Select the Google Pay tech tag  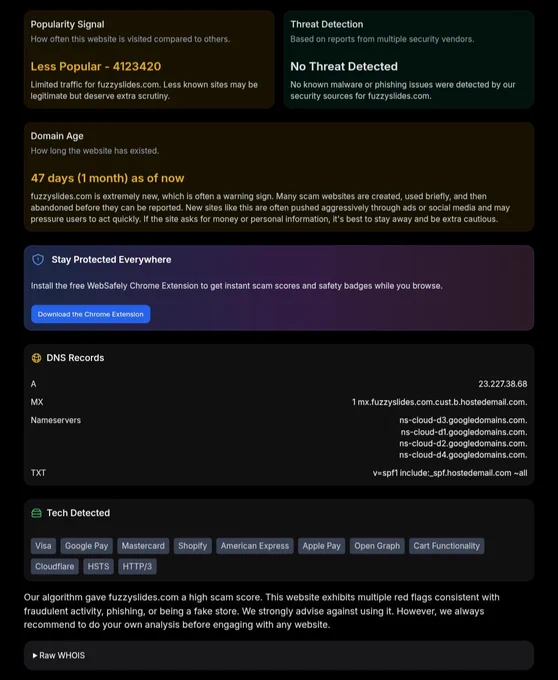(87, 546)
